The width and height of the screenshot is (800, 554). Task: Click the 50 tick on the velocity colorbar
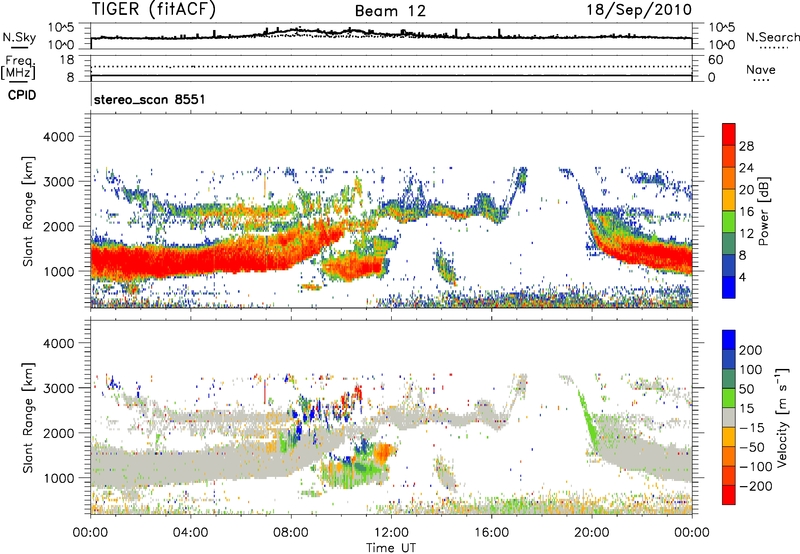coord(746,389)
